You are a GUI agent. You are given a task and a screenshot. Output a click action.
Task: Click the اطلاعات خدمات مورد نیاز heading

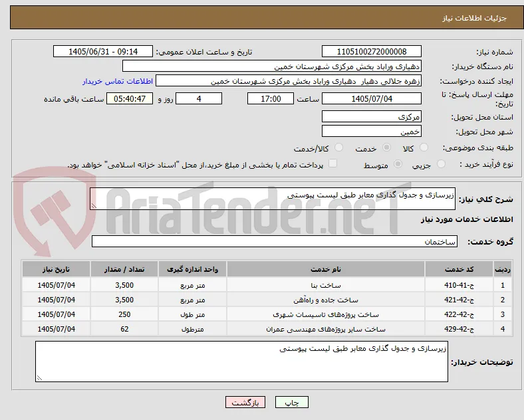pos(467,219)
